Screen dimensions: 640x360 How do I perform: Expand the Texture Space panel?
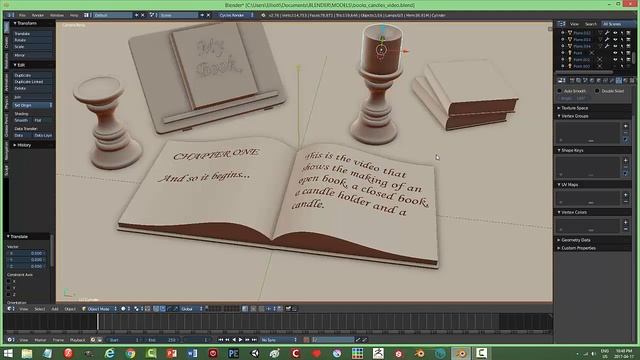click(559, 108)
